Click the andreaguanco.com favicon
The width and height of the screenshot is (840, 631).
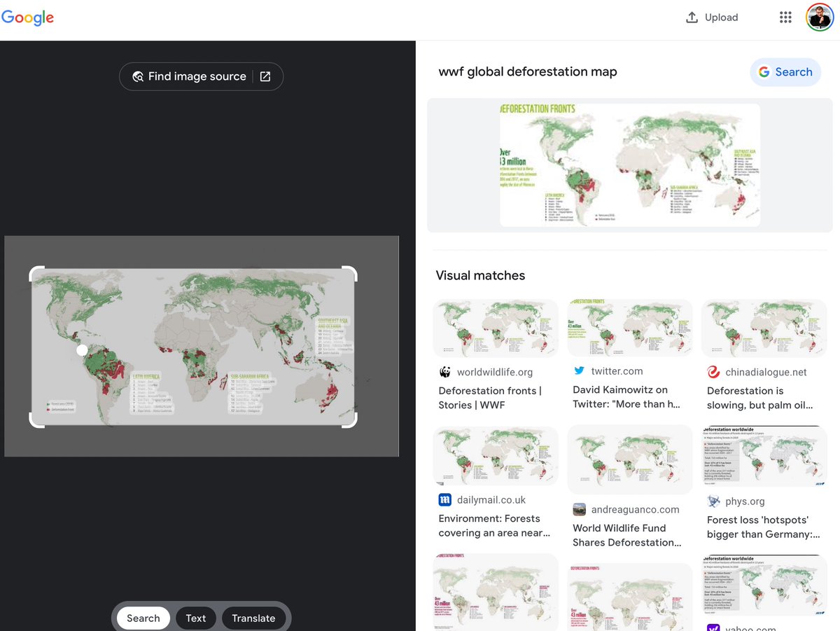579,509
